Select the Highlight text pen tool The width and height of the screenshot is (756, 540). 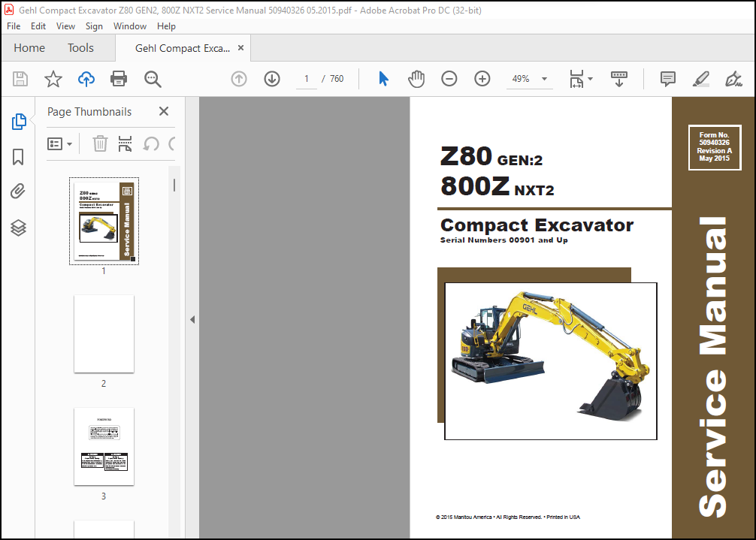pos(700,79)
